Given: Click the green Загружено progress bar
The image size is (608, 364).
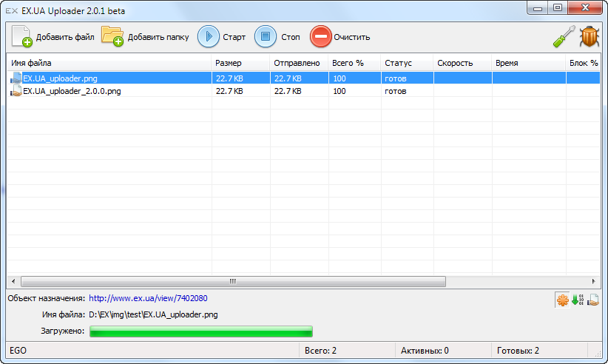Looking at the screenshot, I should 201,331.
